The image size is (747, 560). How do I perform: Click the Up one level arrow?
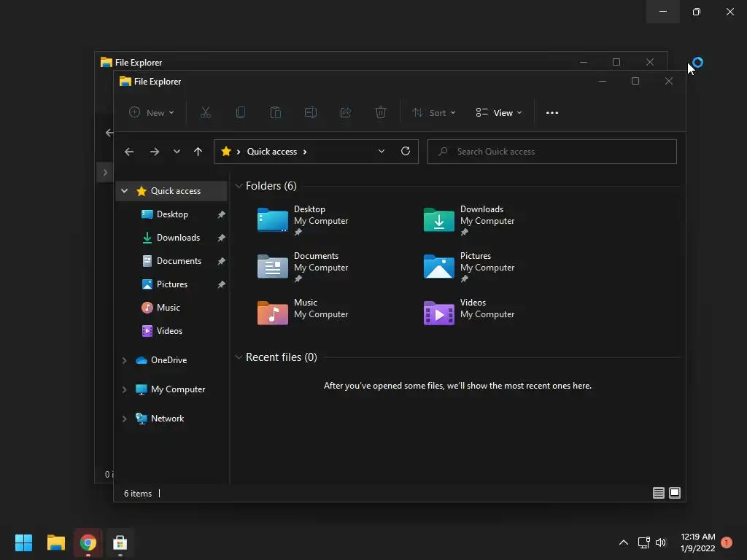[x=198, y=152]
